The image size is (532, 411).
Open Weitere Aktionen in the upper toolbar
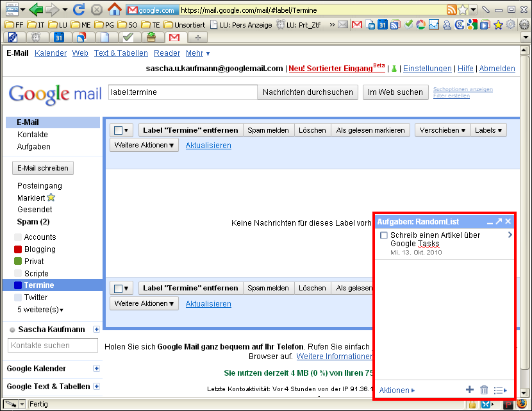(x=144, y=146)
